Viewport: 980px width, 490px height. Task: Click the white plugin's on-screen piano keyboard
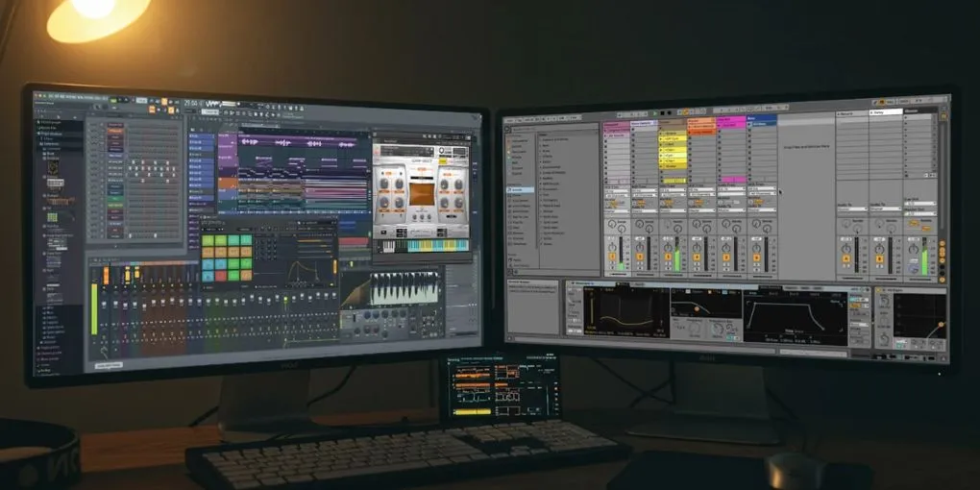(427, 246)
